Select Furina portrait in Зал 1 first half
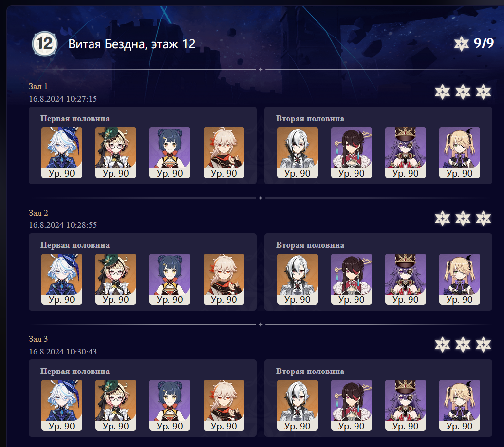Viewport: 504px width, 447px height. click(62, 152)
